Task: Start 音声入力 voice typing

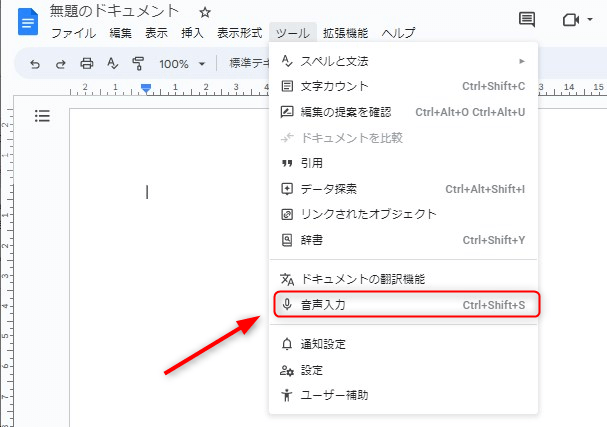Action: tap(406, 305)
